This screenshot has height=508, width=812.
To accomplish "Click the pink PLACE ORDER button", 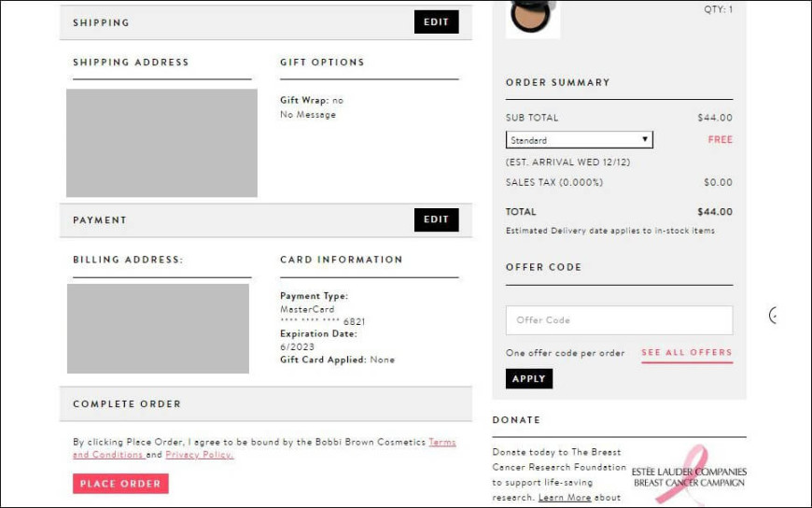I will 120,484.
